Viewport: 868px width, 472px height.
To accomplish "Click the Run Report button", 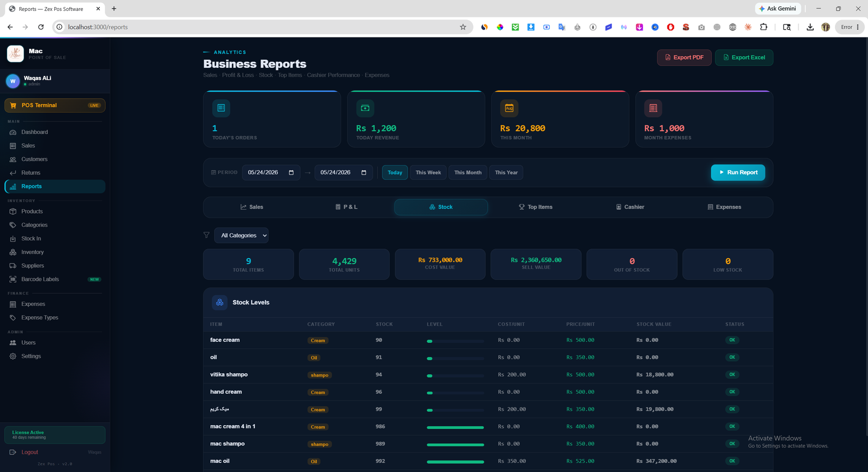I will [x=738, y=173].
